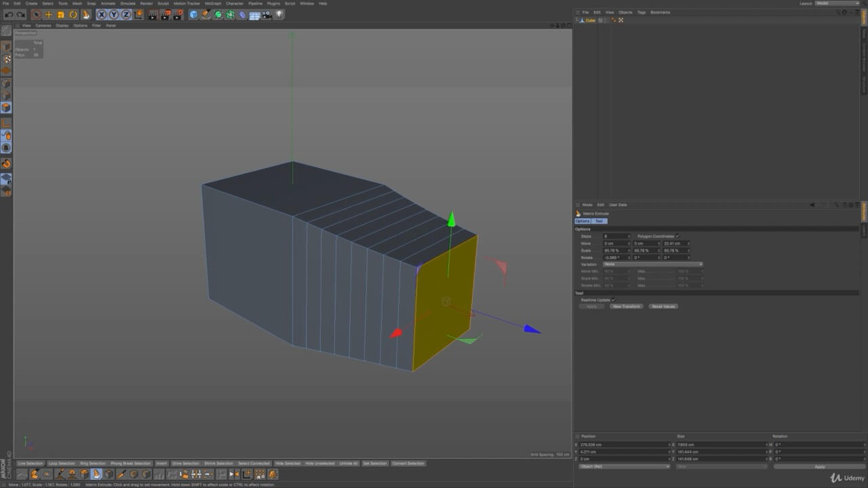Open the Layout dropdown at top right
The height and width of the screenshot is (488, 868).
pyautogui.click(x=837, y=3)
